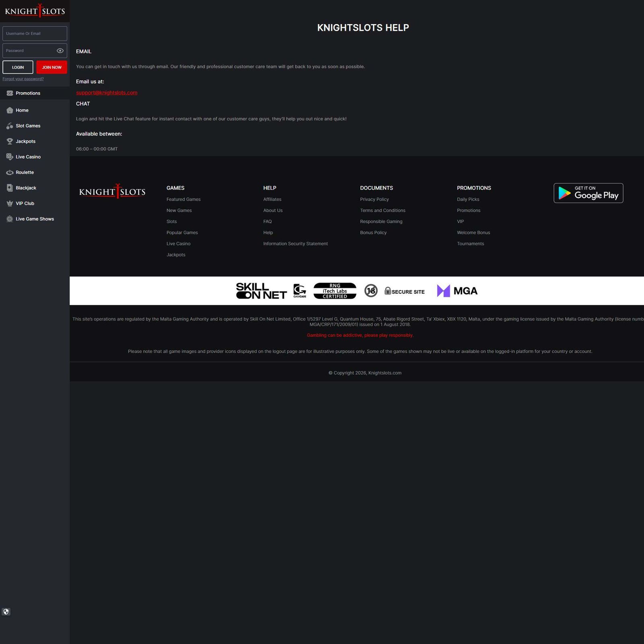Click '© Copyright 2026, Knightslots.com' text

click(x=365, y=373)
